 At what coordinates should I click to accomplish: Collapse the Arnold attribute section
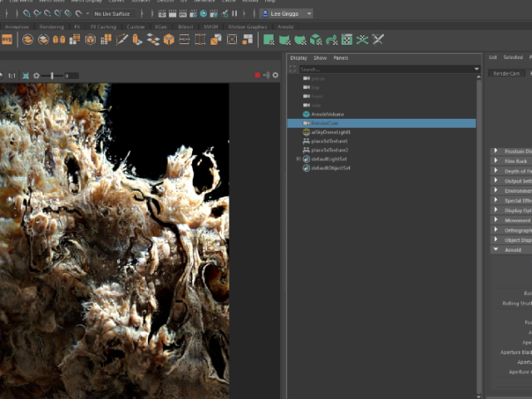tap(496, 249)
